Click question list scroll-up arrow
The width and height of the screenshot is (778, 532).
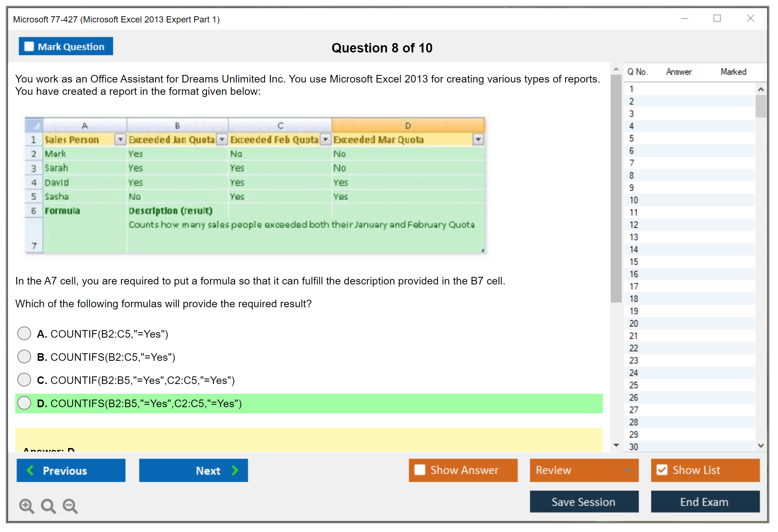pyautogui.click(x=761, y=89)
